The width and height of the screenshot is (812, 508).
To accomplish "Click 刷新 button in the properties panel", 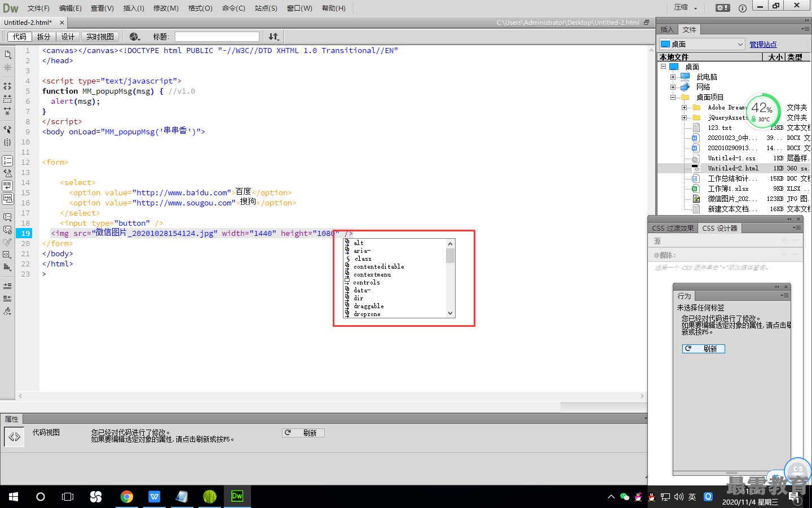I will (x=303, y=433).
